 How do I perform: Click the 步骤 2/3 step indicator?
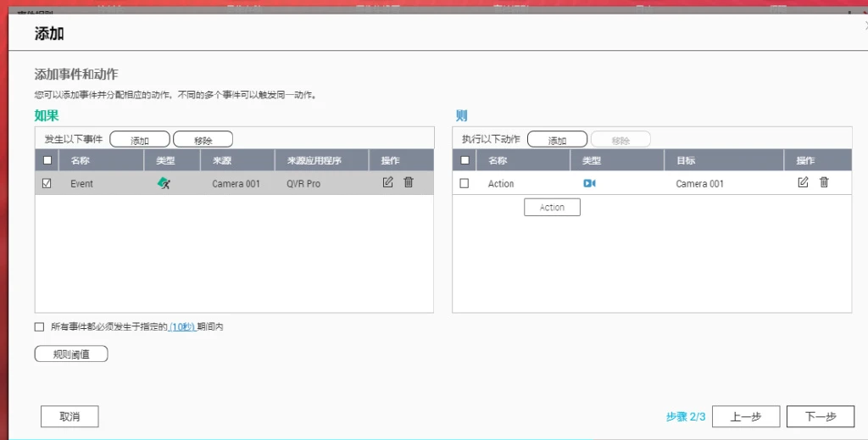pos(686,417)
